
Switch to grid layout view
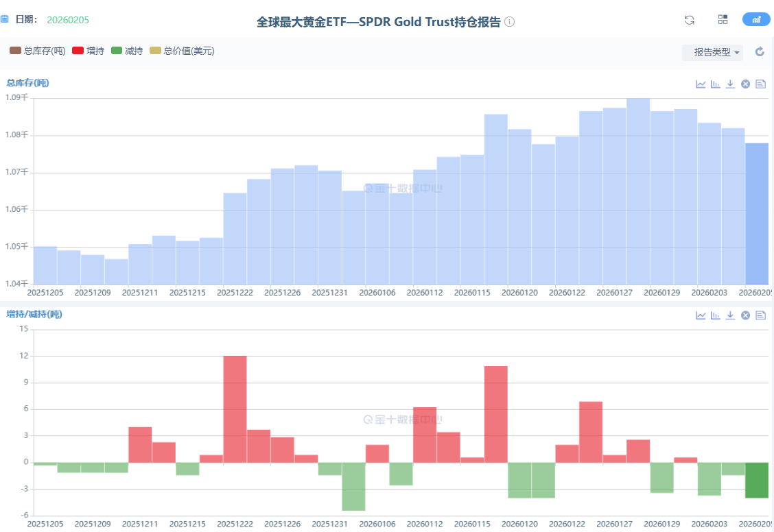(723, 20)
